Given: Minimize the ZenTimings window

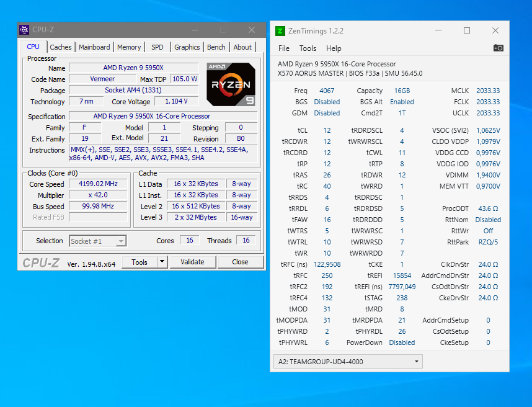Looking at the screenshot, I should click(x=438, y=30).
